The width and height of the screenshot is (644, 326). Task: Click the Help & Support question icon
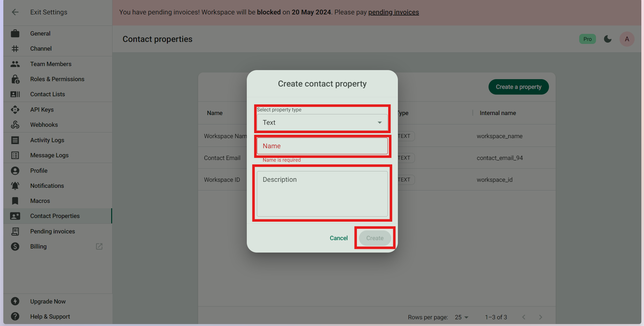point(15,316)
